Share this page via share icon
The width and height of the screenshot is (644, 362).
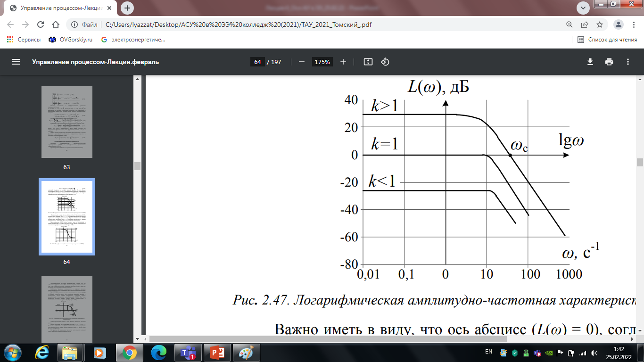click(x=585, y=25)
